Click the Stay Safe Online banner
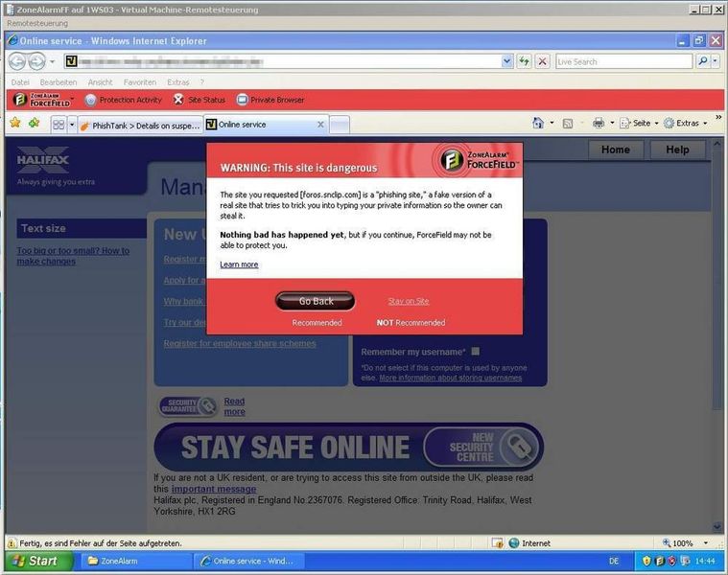This screenshot has width=728, height=575. click(x=348, y=447)
